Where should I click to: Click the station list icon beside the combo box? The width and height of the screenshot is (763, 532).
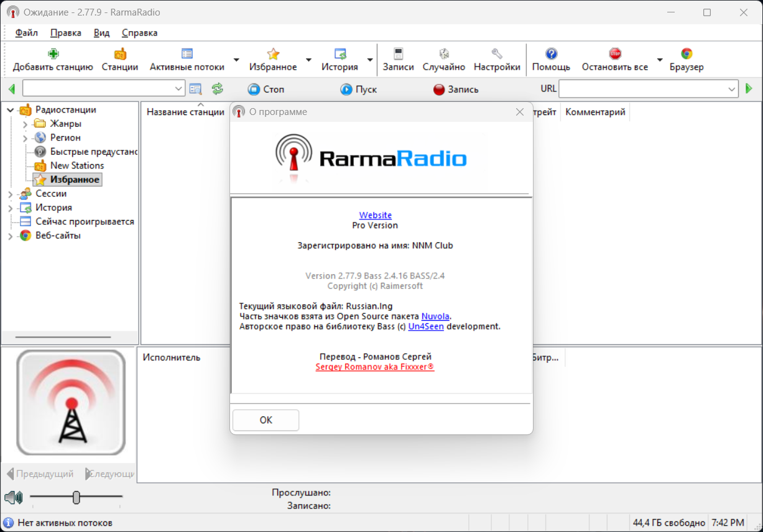[x=196, y=89]
